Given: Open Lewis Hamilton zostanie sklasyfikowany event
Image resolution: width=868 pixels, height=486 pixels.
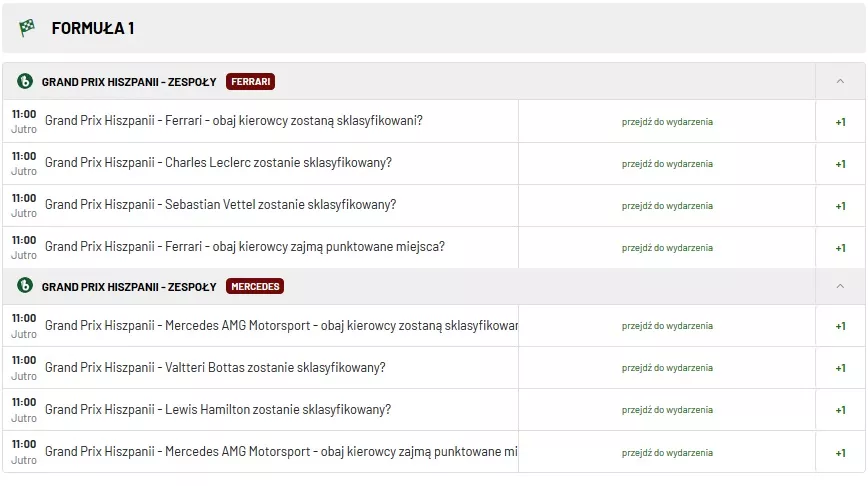Looking at the screenshot, I should (x=218, y=410).
